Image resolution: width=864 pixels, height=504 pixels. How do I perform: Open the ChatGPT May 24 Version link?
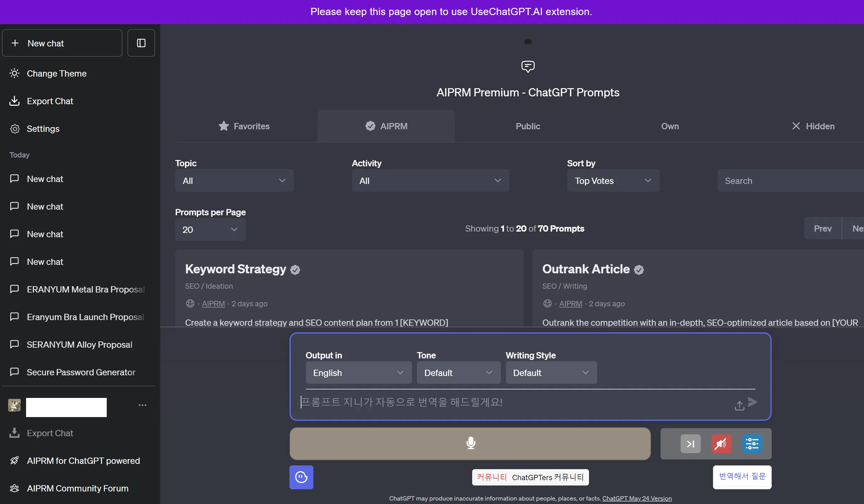click(637, 498)
